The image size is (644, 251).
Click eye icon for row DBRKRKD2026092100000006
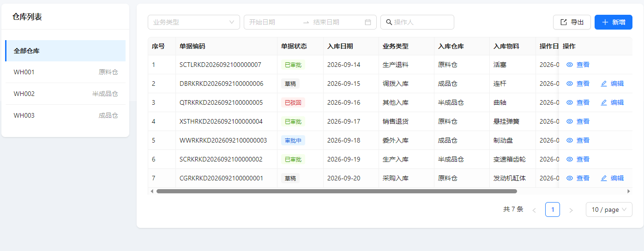coord(570,84)
